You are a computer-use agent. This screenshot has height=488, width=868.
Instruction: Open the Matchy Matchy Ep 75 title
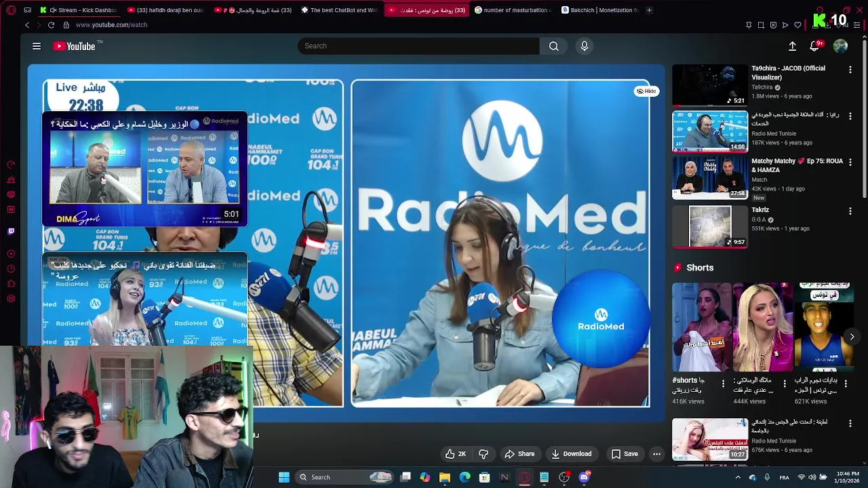[x=797, y=165]
